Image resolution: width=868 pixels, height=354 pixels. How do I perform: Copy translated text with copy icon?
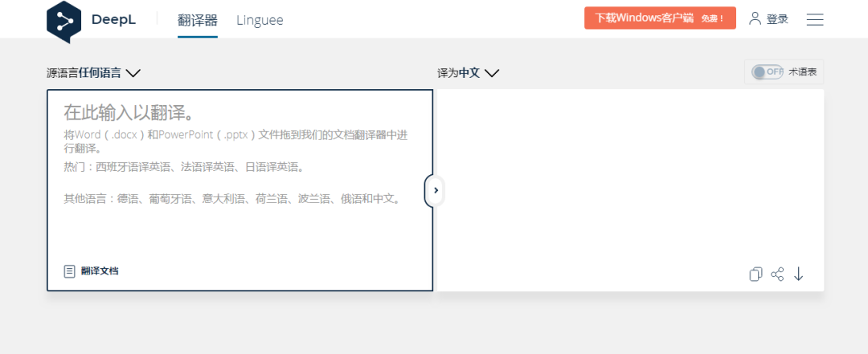tap(755, 275)
